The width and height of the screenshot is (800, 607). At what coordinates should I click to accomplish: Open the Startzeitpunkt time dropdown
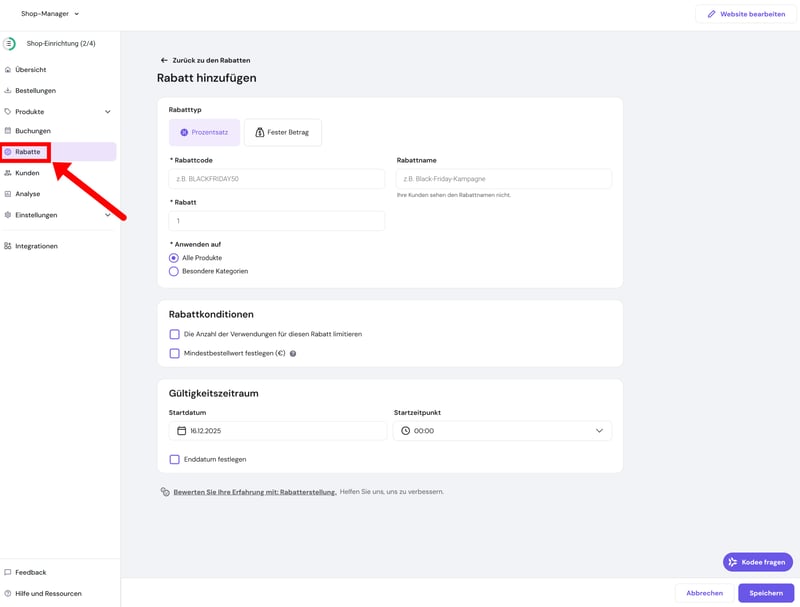[x=502, y=431]
